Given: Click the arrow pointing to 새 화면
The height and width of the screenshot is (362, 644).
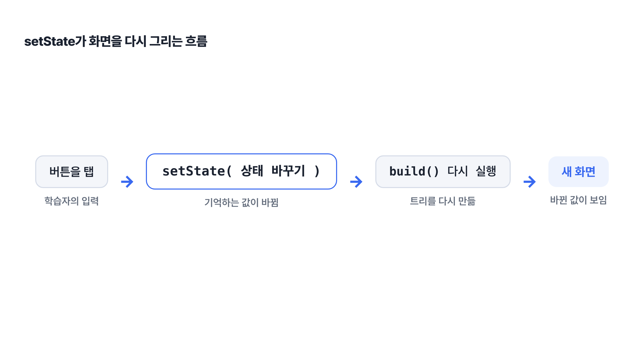Looking at the screenshot, I should pos(530,182).
